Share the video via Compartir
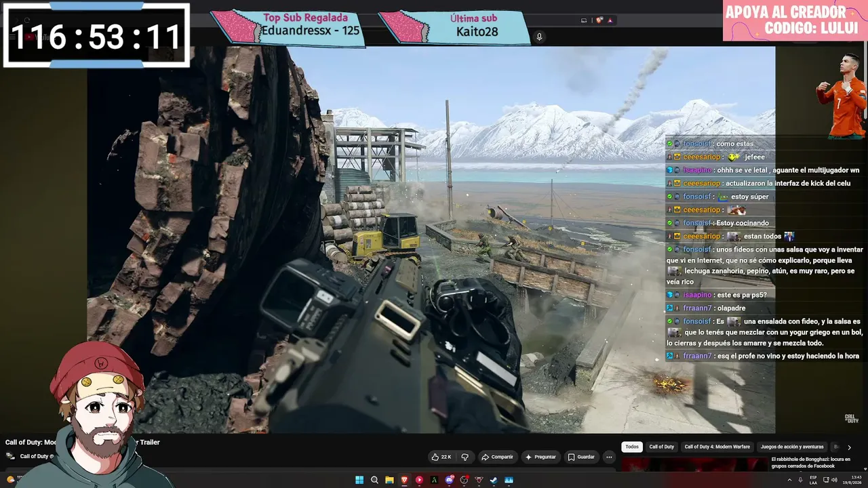The height and width of the screenshot is (488, 868). click(x=497, y=457)
